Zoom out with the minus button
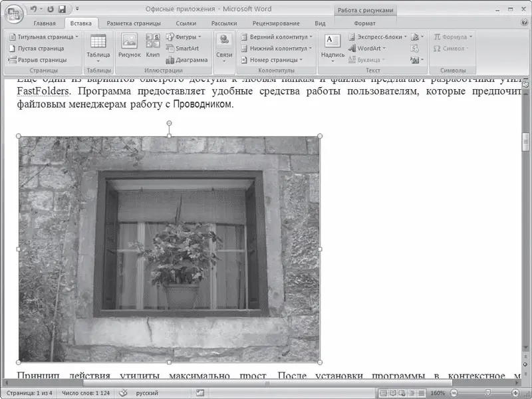This screenshot has width=532, height=399. pos(454,393)
